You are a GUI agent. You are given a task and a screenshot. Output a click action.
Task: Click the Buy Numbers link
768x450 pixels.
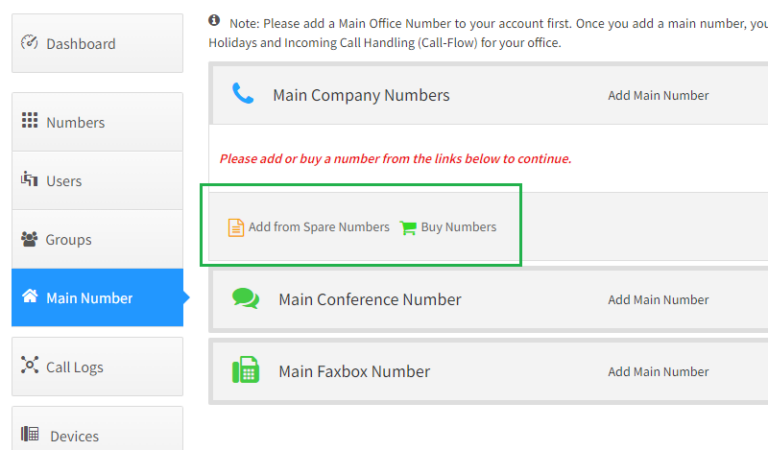(x=458, y=227)
